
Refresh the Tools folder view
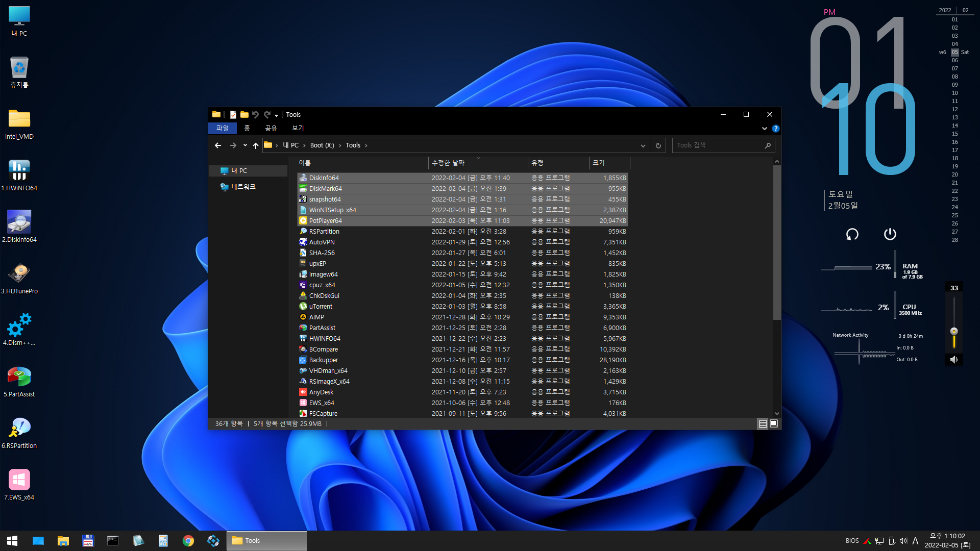[x=658, y=145]
